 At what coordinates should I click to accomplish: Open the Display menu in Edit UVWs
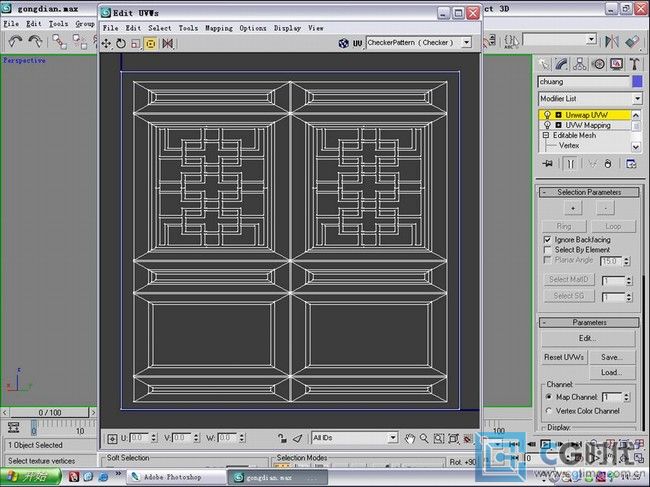[287, 28]
